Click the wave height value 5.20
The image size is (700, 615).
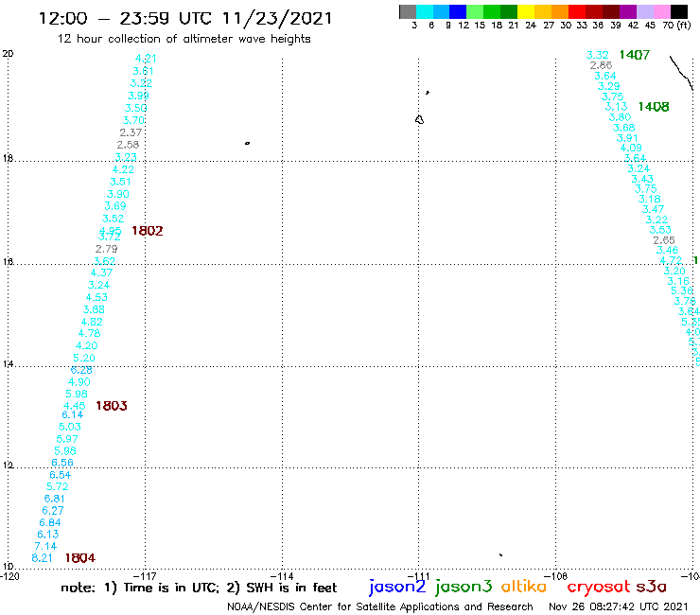pos(84,358)
